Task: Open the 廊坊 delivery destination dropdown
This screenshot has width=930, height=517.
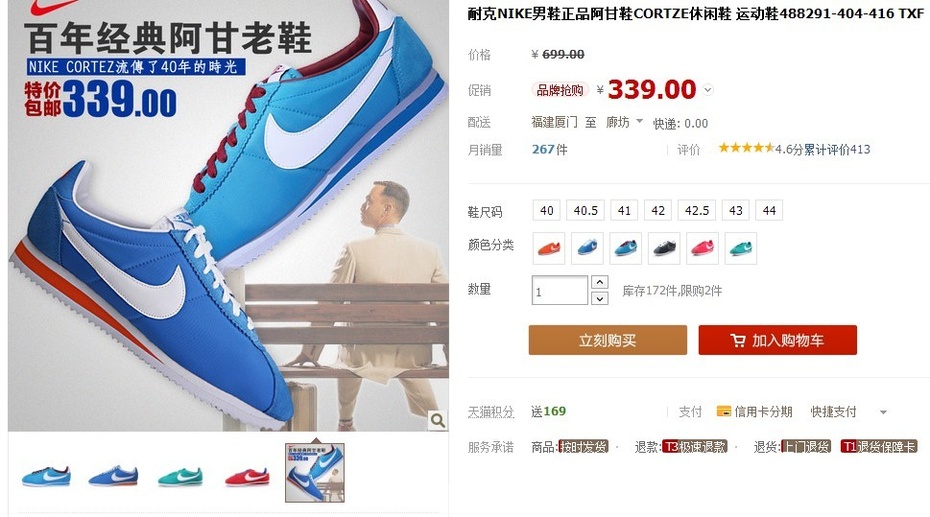Action: tap(624, 122)
